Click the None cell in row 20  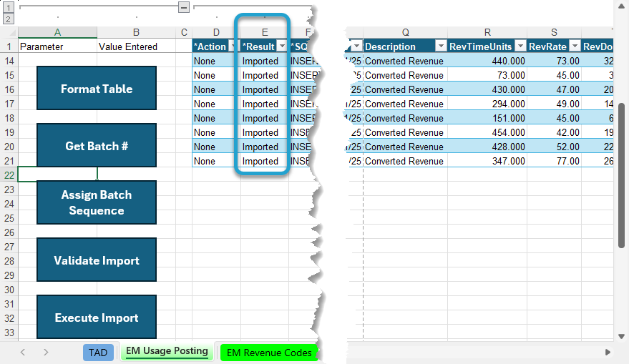coord(216,147)
